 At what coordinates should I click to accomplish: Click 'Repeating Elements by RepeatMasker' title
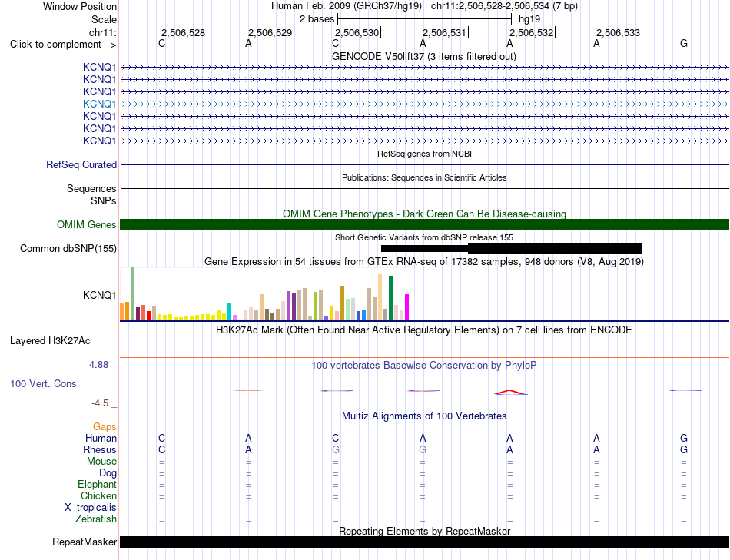(x=424, y=531)
